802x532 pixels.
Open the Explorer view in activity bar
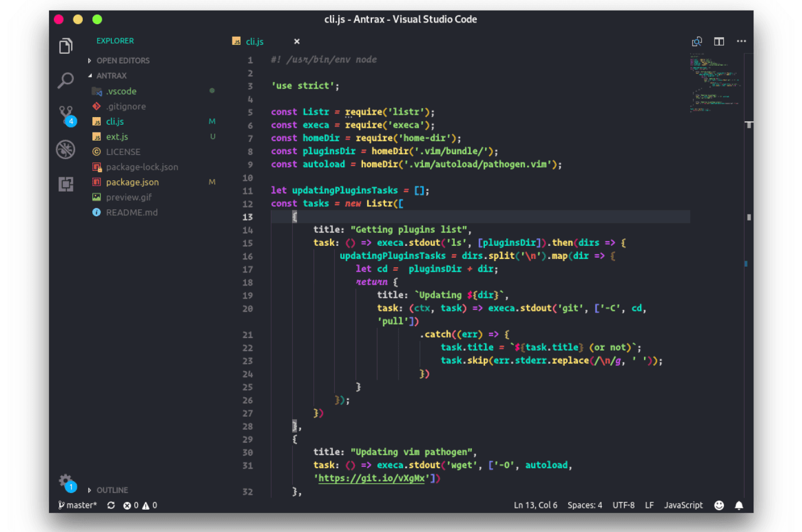pos(66,46)
